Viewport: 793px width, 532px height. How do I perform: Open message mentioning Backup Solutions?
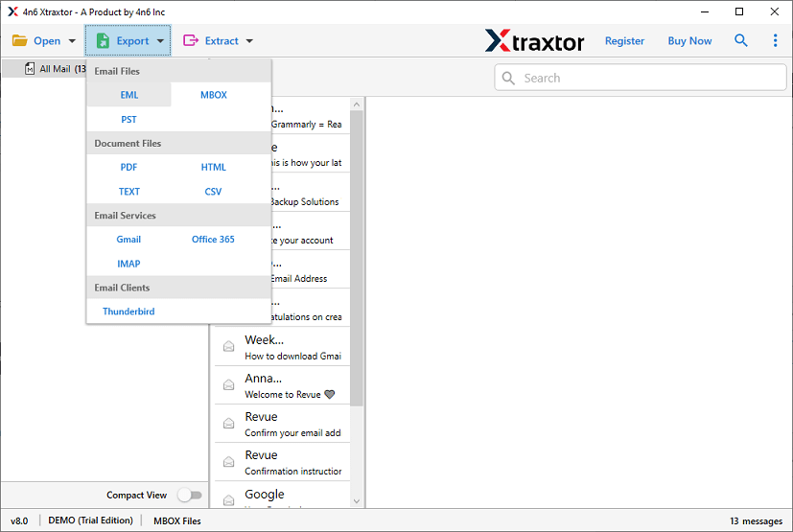pos(310,193)
